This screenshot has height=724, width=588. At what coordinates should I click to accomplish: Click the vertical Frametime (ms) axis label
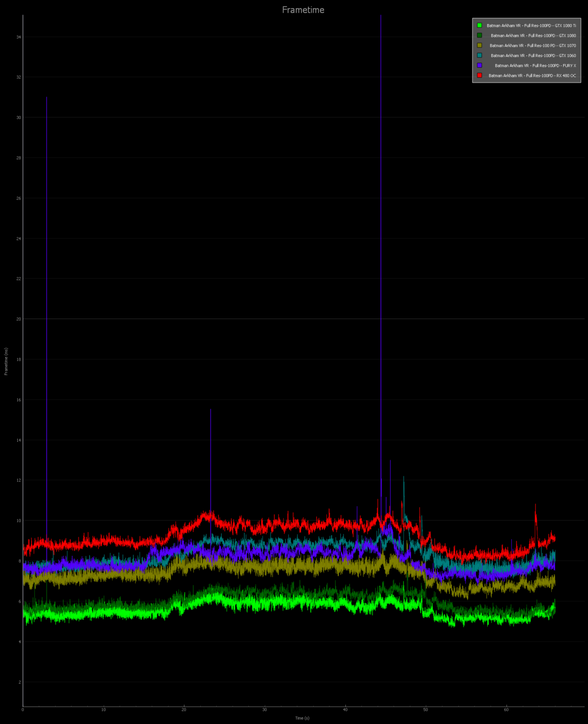coord(6,362)
